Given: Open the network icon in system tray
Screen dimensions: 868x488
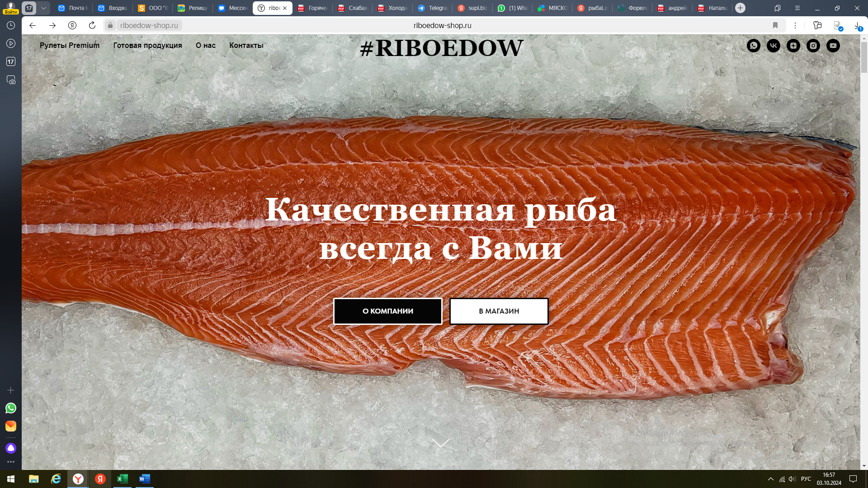Looking at the screenshot, I should click(782, 479).
